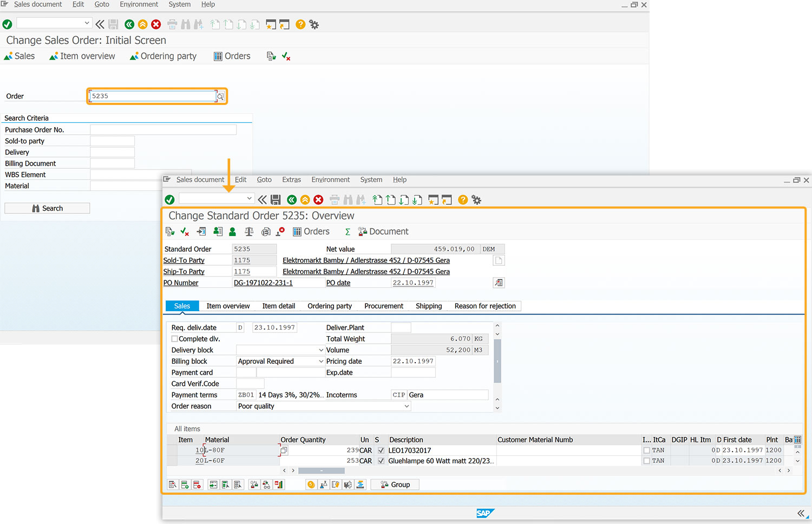Image resolution: width=812 pixels, height=524 pixels.
Task: Click the PO Number link label
Action: pos(181,283)
